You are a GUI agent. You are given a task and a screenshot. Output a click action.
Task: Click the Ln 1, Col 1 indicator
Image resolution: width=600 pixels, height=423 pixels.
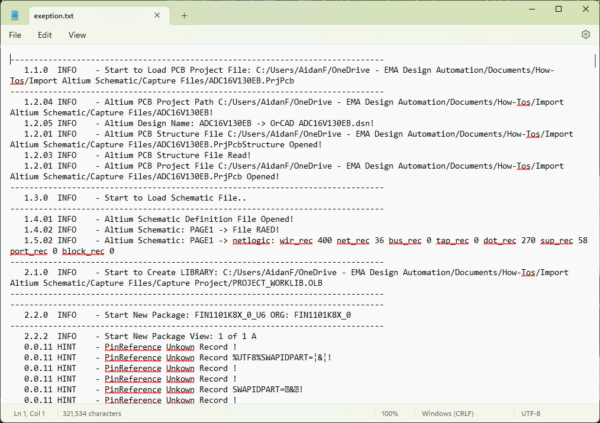[28, 413]
